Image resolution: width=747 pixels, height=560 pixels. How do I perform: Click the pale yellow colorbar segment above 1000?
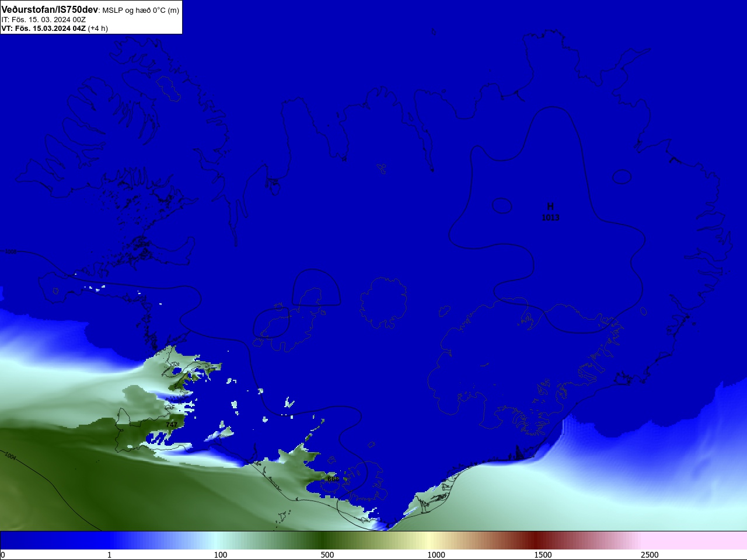[x=429, y=540]
